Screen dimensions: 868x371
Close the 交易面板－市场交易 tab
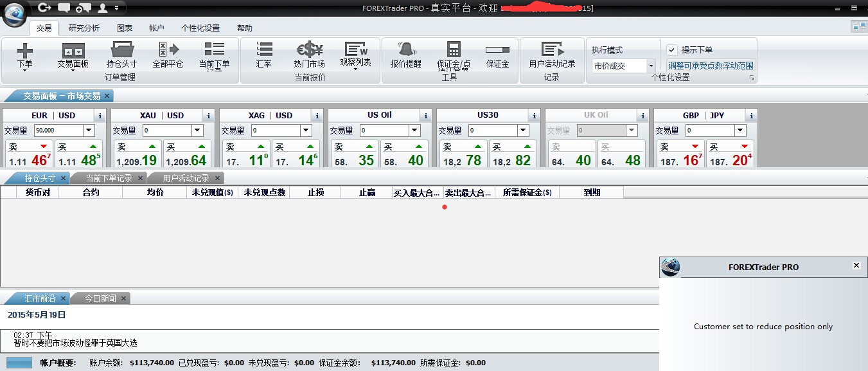click(107, 96)
